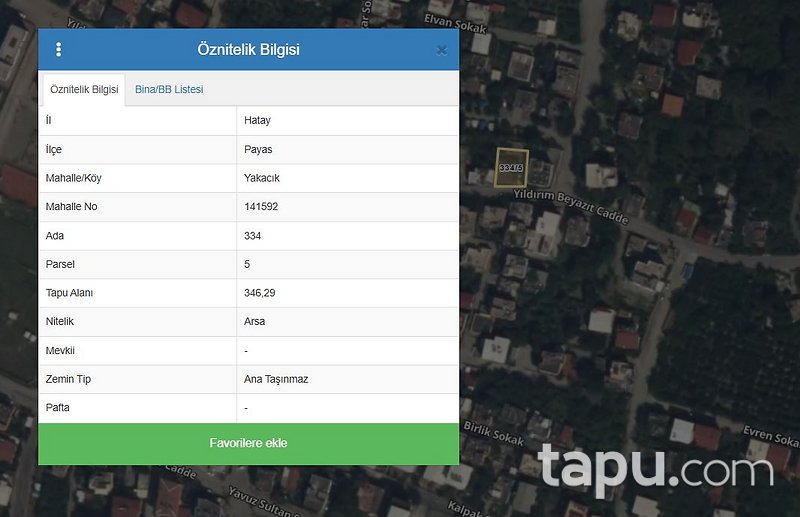
Task: Click the Zemin Tip label
Action: pyautogui.click(x=68, y=379)
